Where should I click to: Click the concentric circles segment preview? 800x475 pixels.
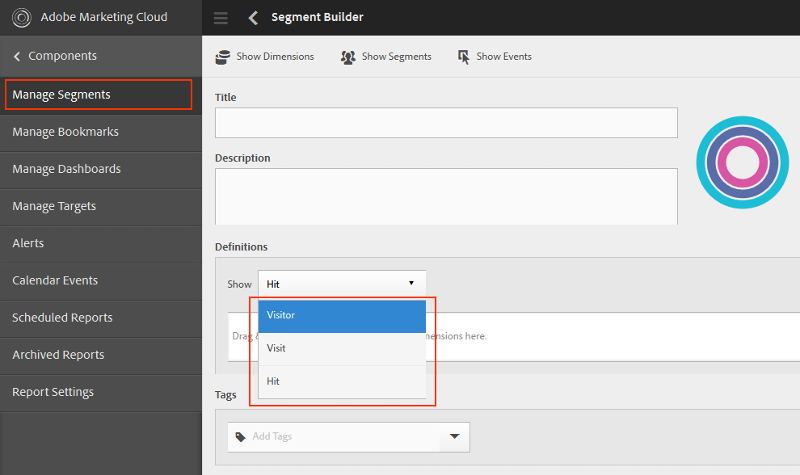(742, 162)
